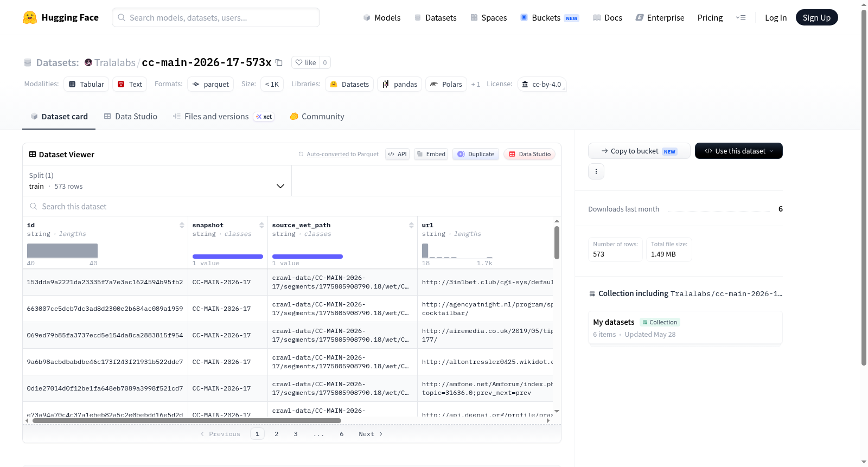This screenshot has height=467, width=868.
Task: Click the page vertical scrollbar
Action: click(x=864, y=187)
